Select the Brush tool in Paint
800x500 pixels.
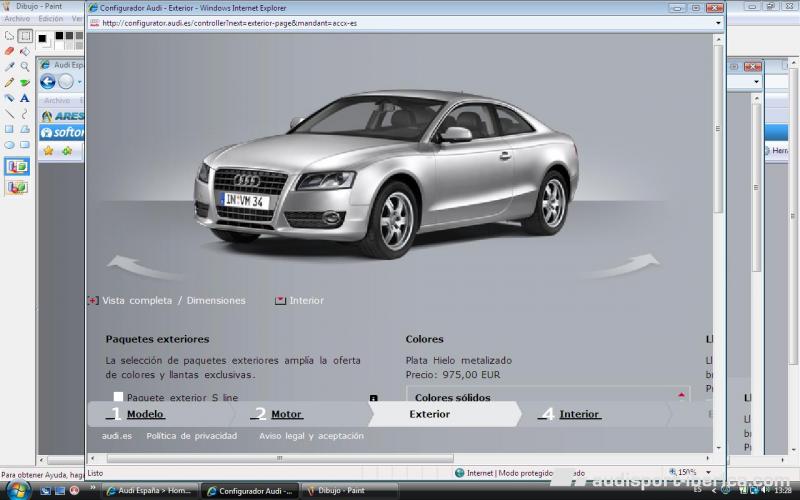tap(25, 82)
